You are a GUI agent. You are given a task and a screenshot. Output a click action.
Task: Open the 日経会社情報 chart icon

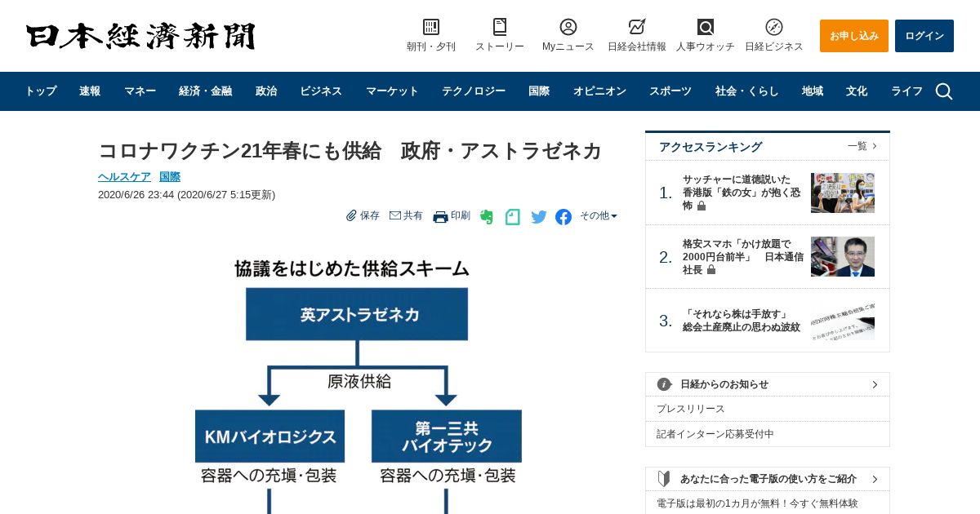click(x=637, y=27)
